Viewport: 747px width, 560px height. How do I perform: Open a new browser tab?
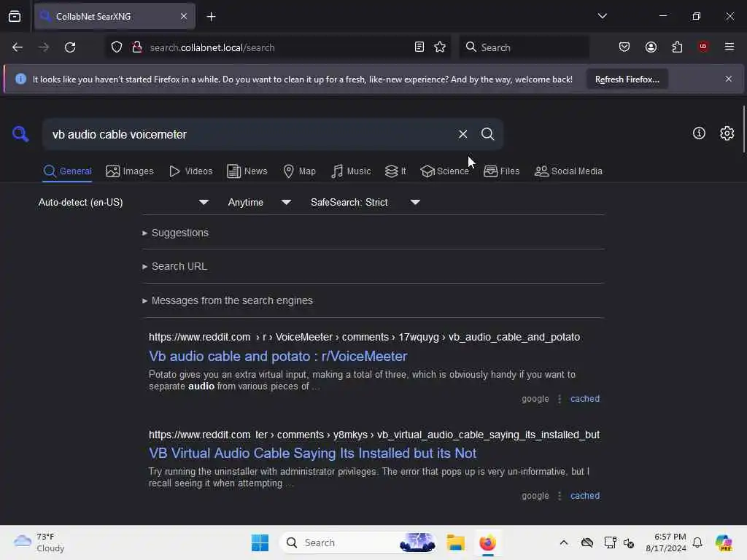[211, 17]
